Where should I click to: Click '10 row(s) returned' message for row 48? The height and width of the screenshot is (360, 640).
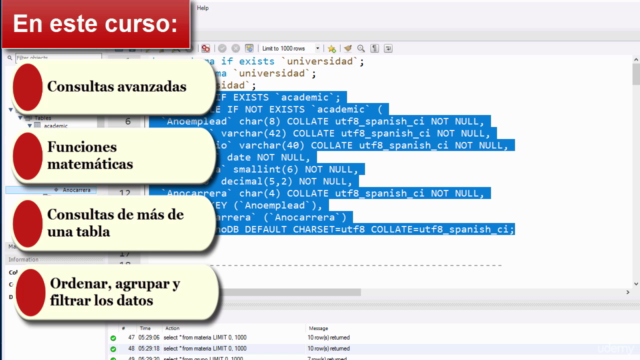pos(329,349)
